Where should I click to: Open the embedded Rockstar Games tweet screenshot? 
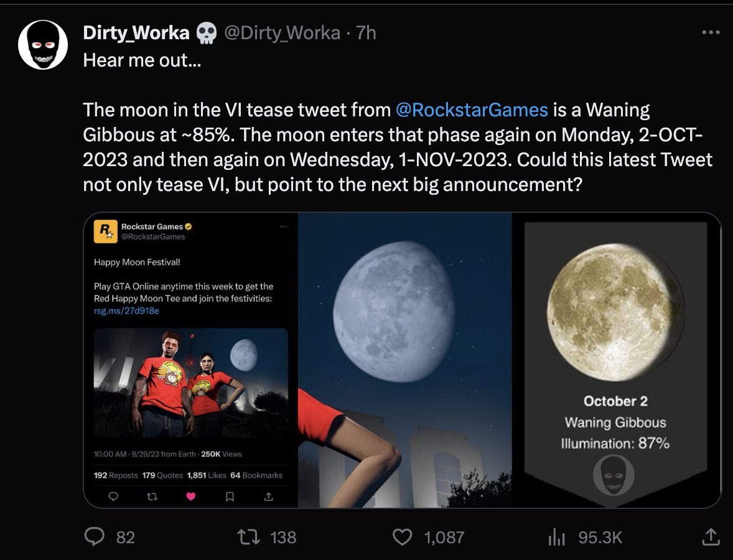(x=190, y=361)
